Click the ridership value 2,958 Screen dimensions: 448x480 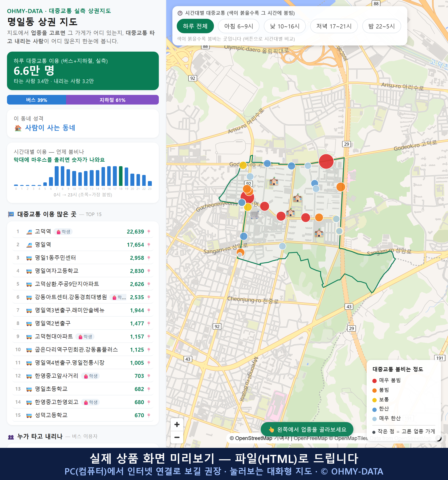(x=137, y=258)
